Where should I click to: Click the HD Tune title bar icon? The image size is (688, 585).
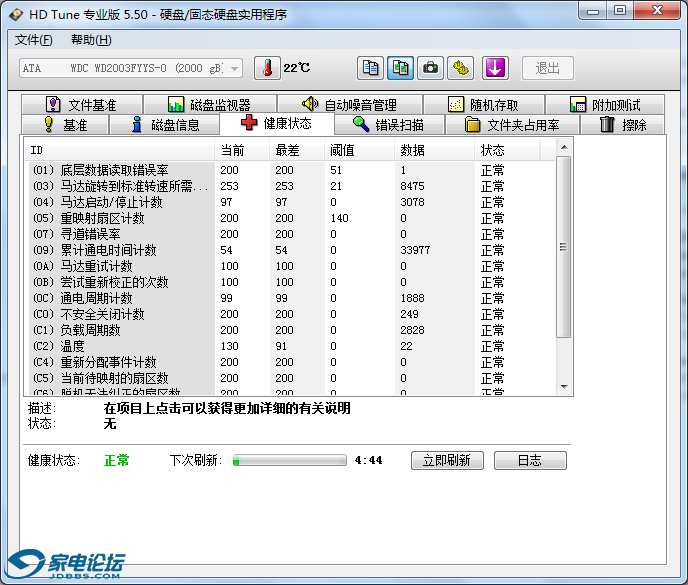[16, 15]
